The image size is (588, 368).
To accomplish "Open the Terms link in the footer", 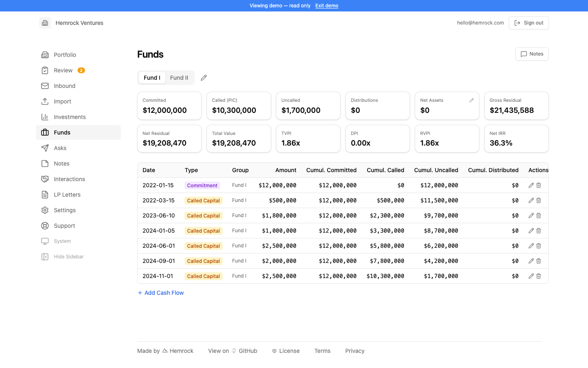I will coord(323,351).
